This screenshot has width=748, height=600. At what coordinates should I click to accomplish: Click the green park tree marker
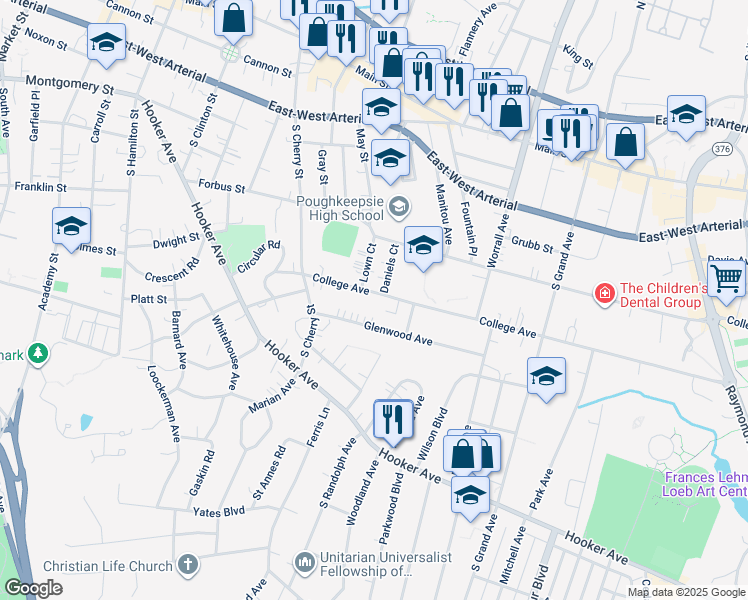click(x=38, y=354)
